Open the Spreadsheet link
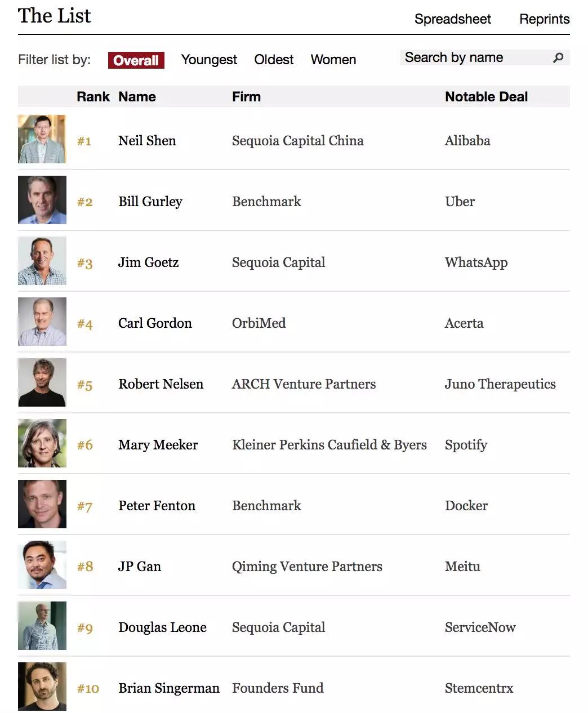Image resolution: width=588 pixels, height=713 pixels. [x=452, y=19]
